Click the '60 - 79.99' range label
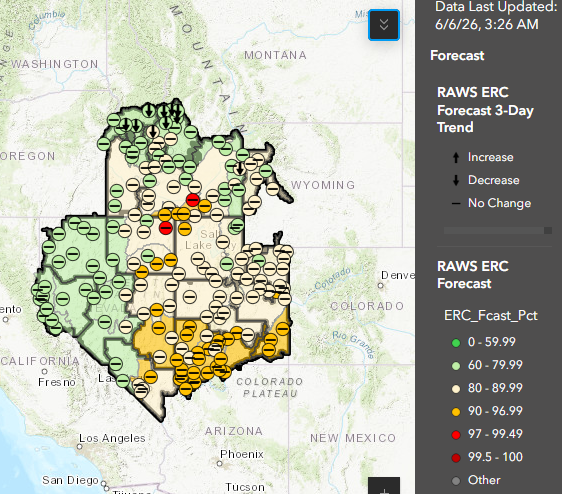Screen dimensions: 562x494 click(x=495, y=365)
